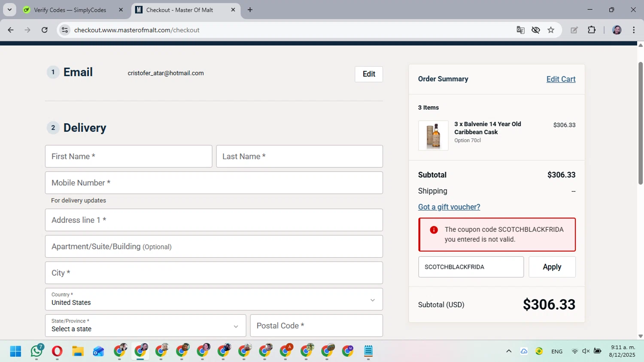Click the cloud sync tray icon
The width and height of the screenshot is (644, 362).
click(x=524, y=351)
